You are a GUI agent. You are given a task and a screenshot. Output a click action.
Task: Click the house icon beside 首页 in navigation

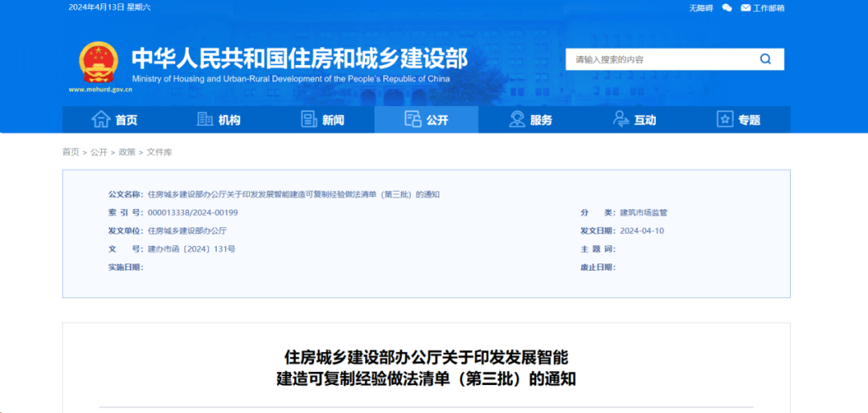click(x=100, y=120)
